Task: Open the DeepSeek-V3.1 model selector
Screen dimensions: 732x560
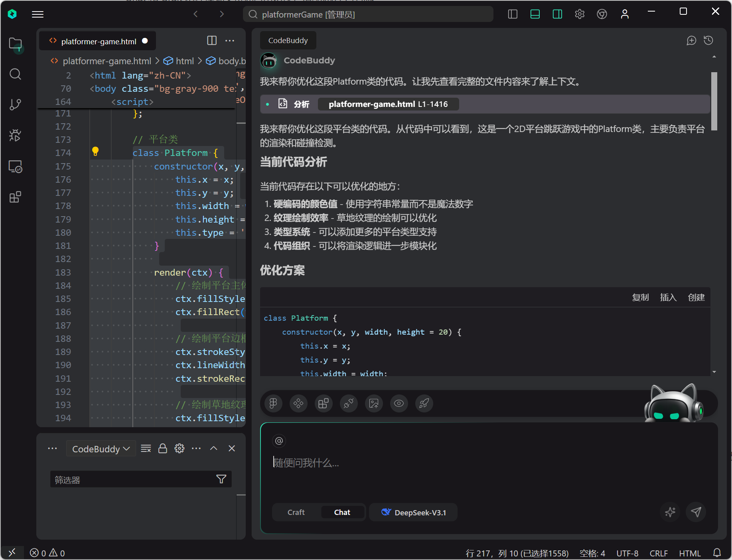Action: tap(413, 513)
